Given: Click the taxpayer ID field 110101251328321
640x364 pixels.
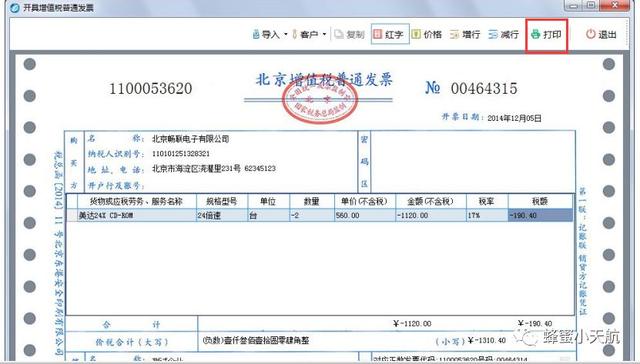Looking at the screenshot, I should tap(181, 154).
